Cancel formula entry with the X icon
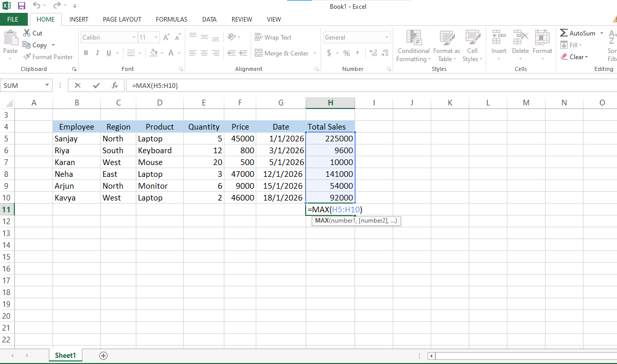This screenshot has width=617, height=364. (x=78, y=86)
